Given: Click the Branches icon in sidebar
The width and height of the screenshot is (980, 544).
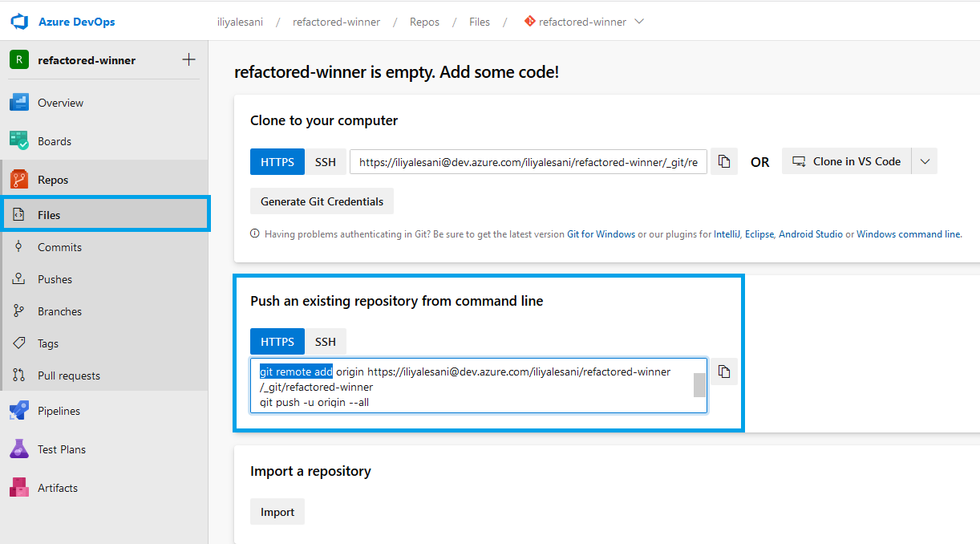Looking at the screenshot, I should pyautogui.click(x=19, y=311).
